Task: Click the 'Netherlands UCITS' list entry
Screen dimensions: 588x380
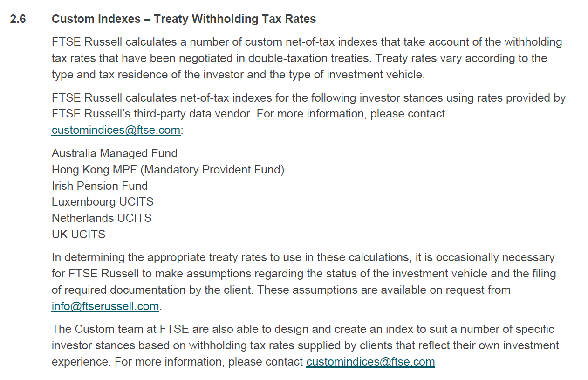Action: pos(102,218)
